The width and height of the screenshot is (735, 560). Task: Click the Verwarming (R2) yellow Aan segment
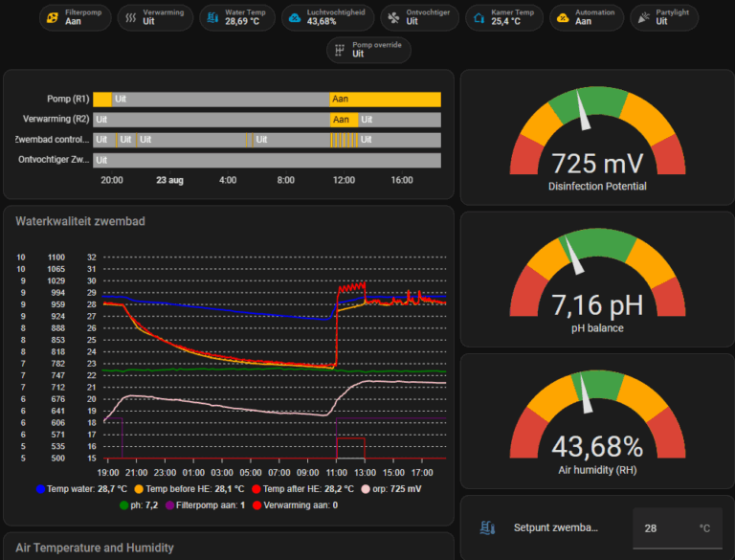pos(344,120)
